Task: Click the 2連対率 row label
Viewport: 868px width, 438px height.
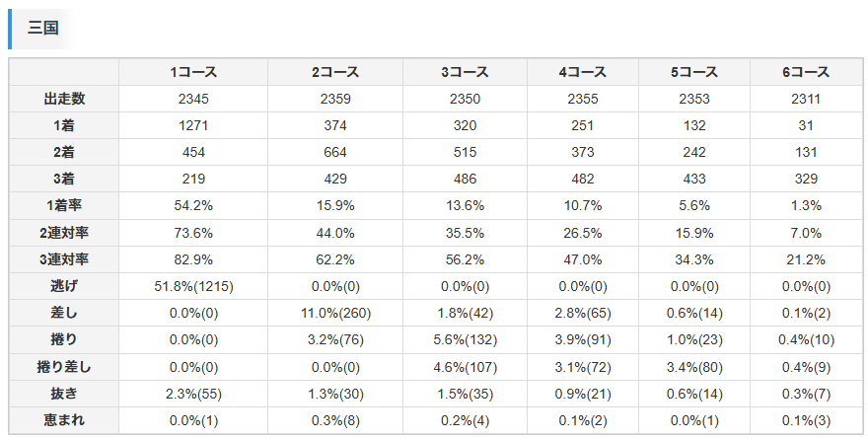Action: 64,233
